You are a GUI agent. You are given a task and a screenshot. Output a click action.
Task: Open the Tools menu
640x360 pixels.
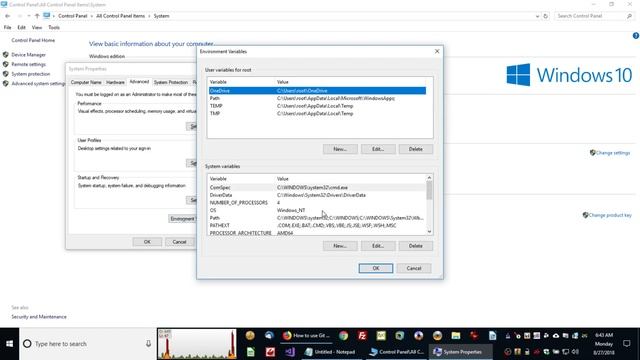coord(54,27)
